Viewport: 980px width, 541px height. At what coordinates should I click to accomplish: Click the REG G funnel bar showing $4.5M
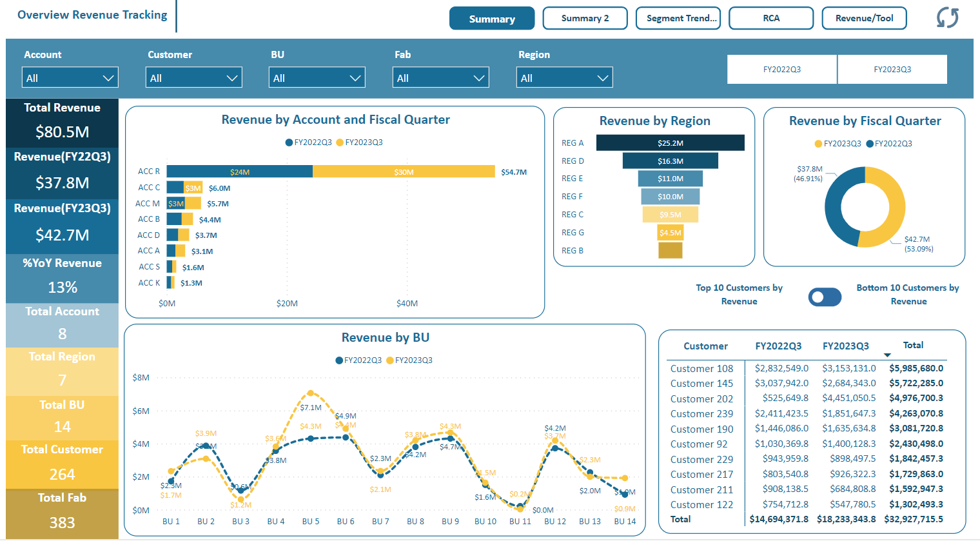(x=671, y=233)
